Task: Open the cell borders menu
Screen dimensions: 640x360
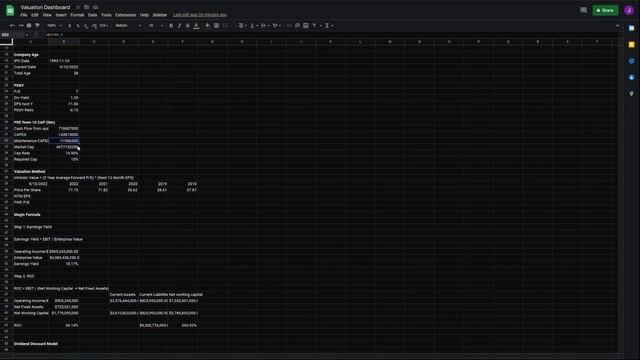Action: tap(216, 26)
